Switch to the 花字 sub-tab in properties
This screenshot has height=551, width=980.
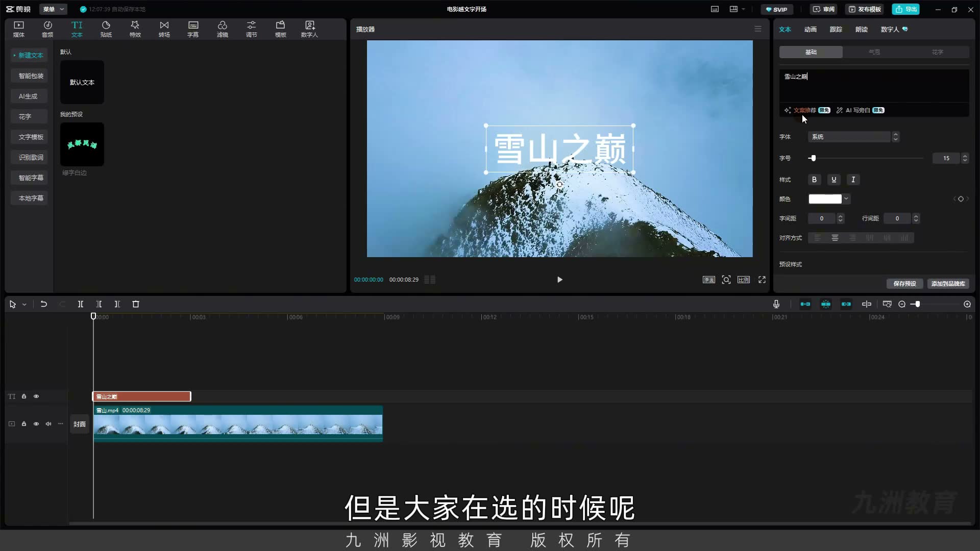(x=938, y=52)
